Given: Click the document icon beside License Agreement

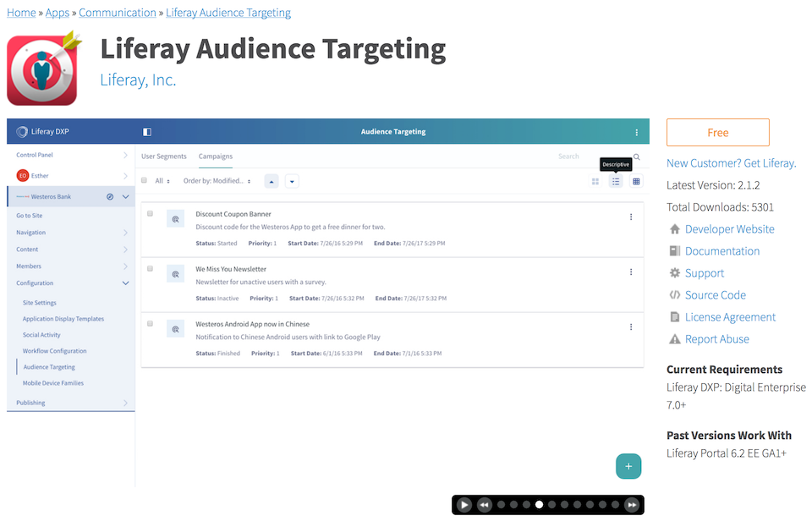Looking at the screenshot, I should tap(675, 317).
